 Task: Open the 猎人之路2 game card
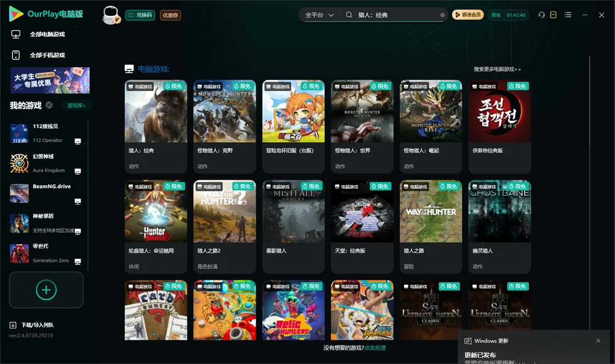[x=224, y=227]
